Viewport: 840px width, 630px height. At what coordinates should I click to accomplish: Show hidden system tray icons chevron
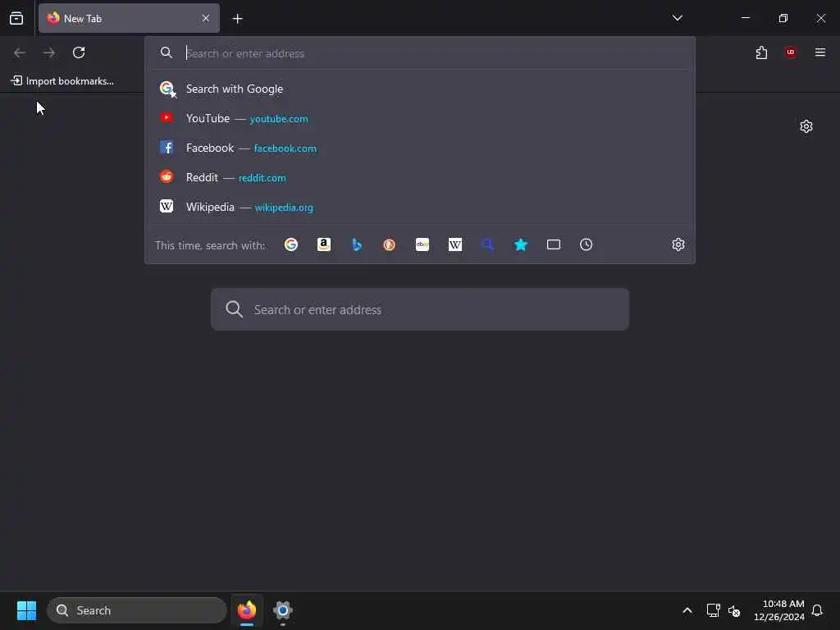click(x=687, y=610)
